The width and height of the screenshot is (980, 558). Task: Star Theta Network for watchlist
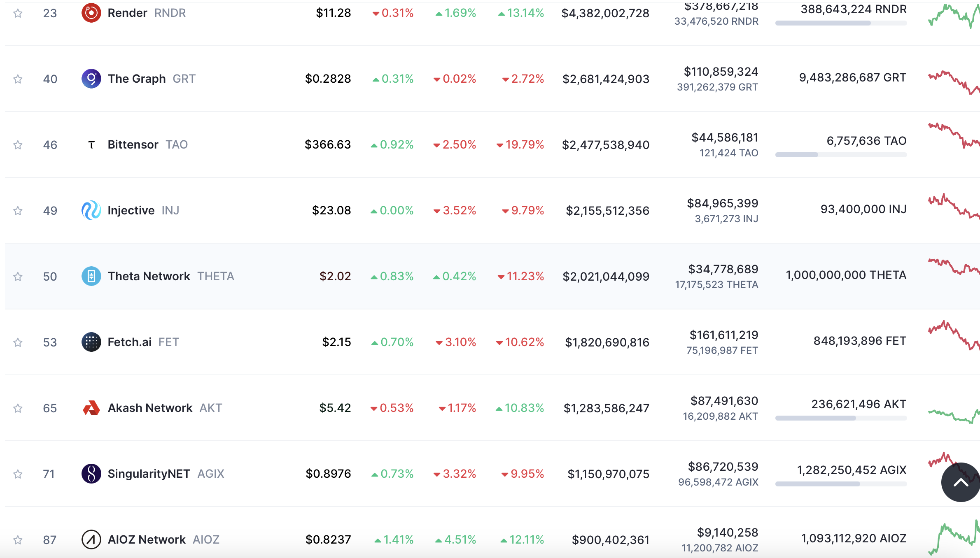(x=18, y=277)
